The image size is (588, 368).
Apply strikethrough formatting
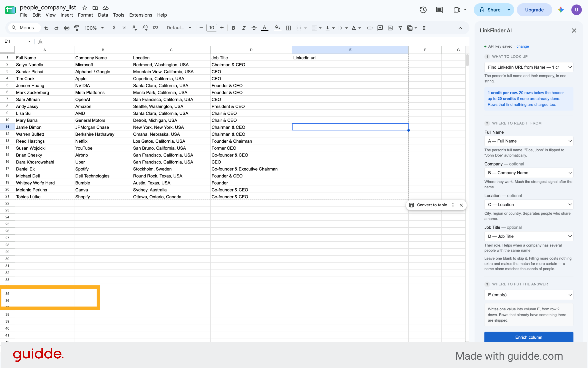click(254, 28)
